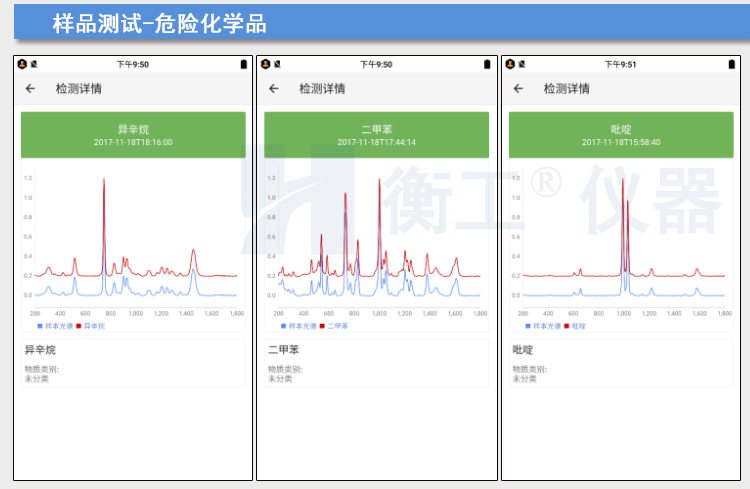750x489 pixels.
Task: Open the 吡啶 未分类 info card
Action: point(621,364)
